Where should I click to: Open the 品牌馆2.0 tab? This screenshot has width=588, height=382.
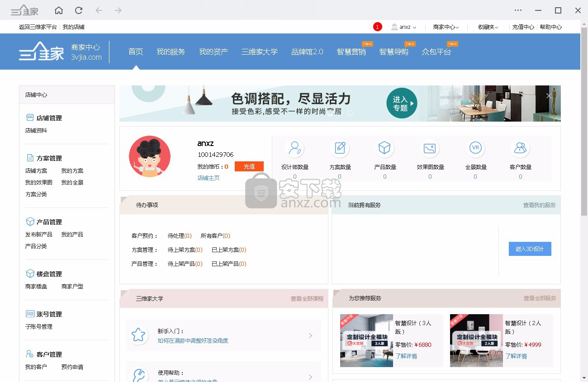307,52
